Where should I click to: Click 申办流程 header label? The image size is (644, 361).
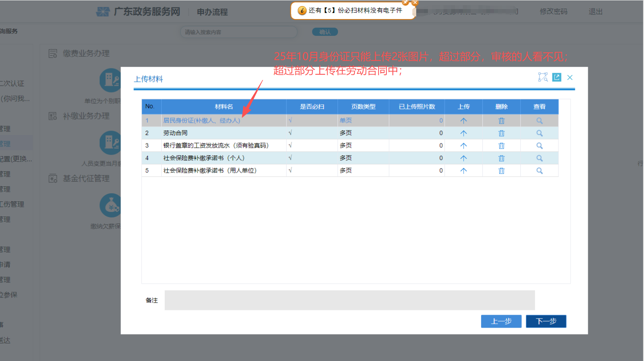point(212,12)
